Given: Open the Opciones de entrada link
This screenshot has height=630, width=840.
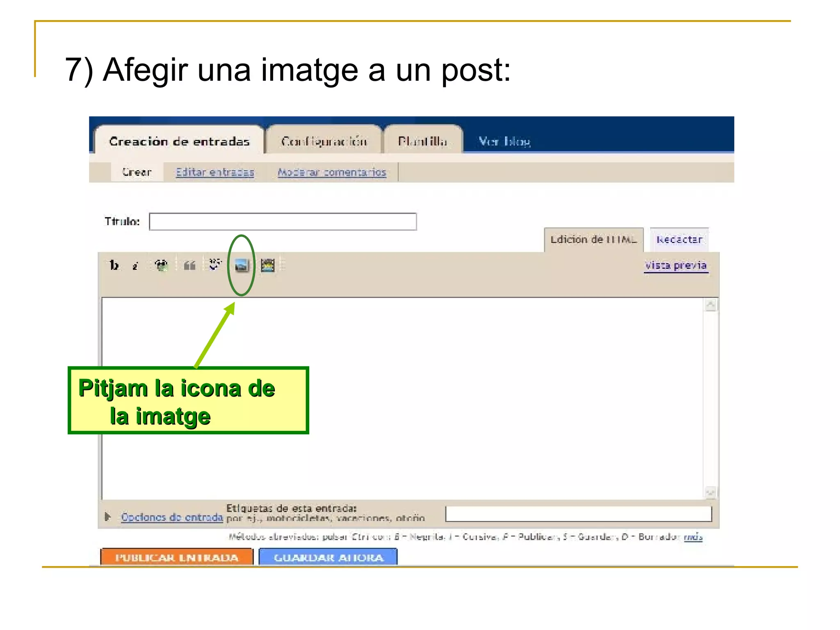Looking at the screenshot, I should [172, 517].
